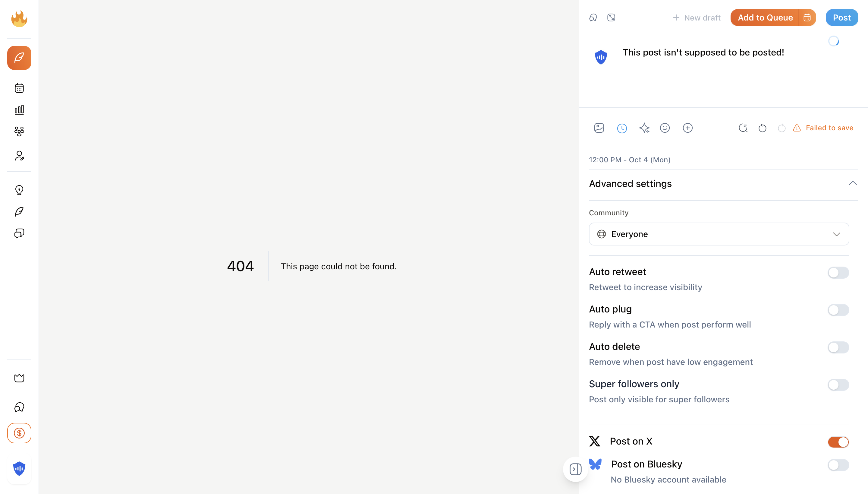Open the emoji picker
868x494 pixels.
(x=665, y=128)
